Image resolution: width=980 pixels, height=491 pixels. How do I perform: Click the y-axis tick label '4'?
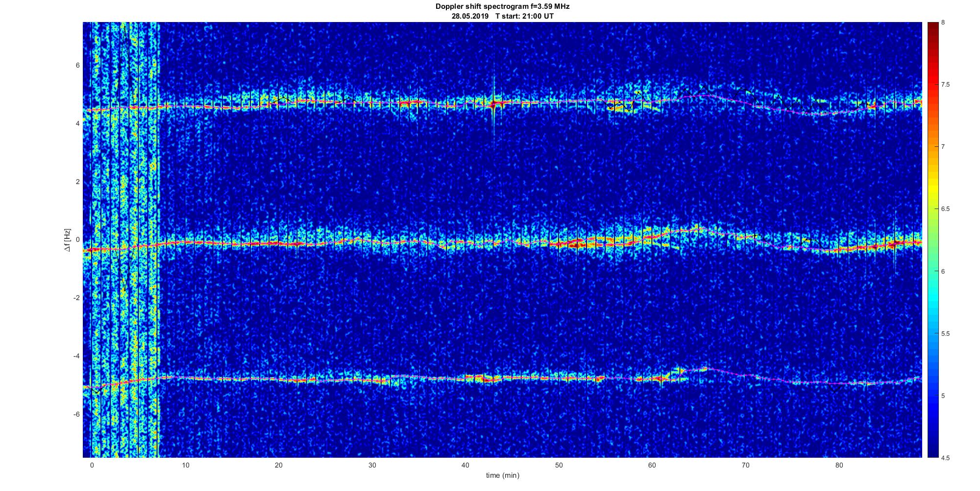pyautogui.click(x=77, y=124)
